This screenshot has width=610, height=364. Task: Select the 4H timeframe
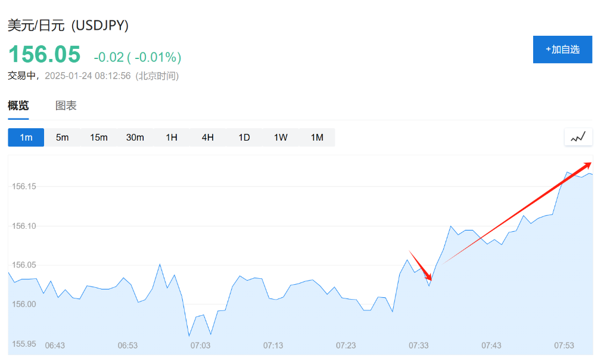pos(208,137)
